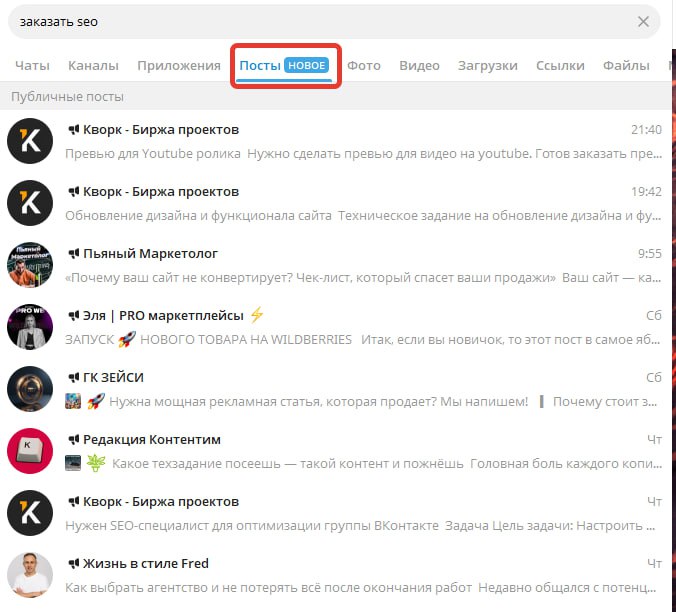Click the Пьяный Маркетолог channel title
The height and width of the screenshot is (612, 676).
tap(150, 253)
